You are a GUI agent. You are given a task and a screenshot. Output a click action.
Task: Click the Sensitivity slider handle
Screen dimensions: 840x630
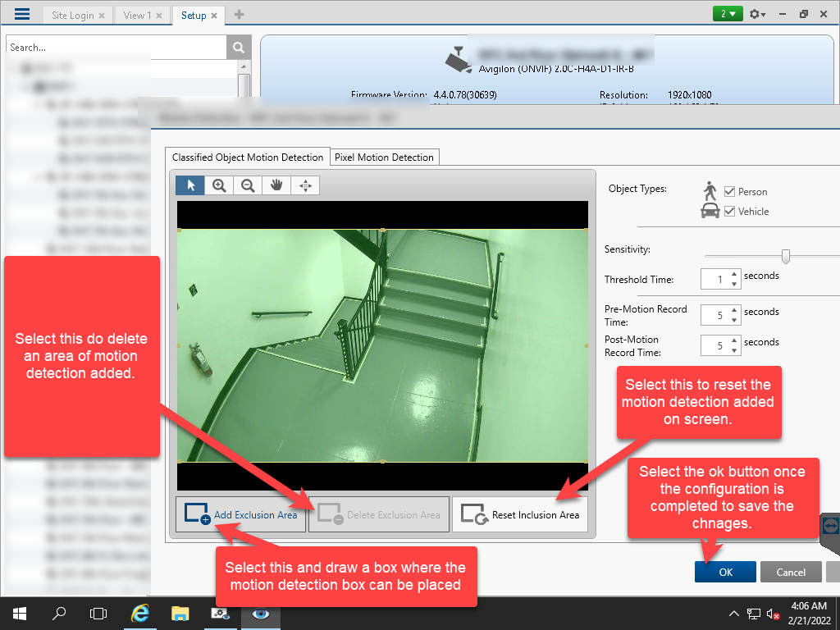(x=786, y=256)
